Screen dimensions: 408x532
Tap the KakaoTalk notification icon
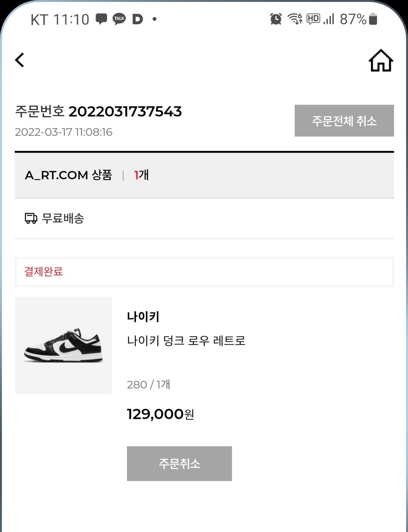(119, 19)
